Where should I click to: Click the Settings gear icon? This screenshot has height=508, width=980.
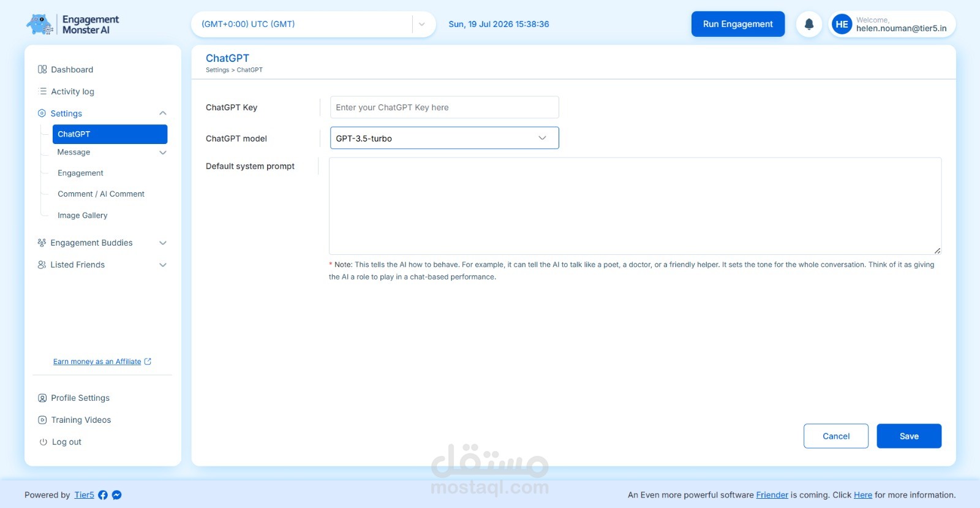42,113
